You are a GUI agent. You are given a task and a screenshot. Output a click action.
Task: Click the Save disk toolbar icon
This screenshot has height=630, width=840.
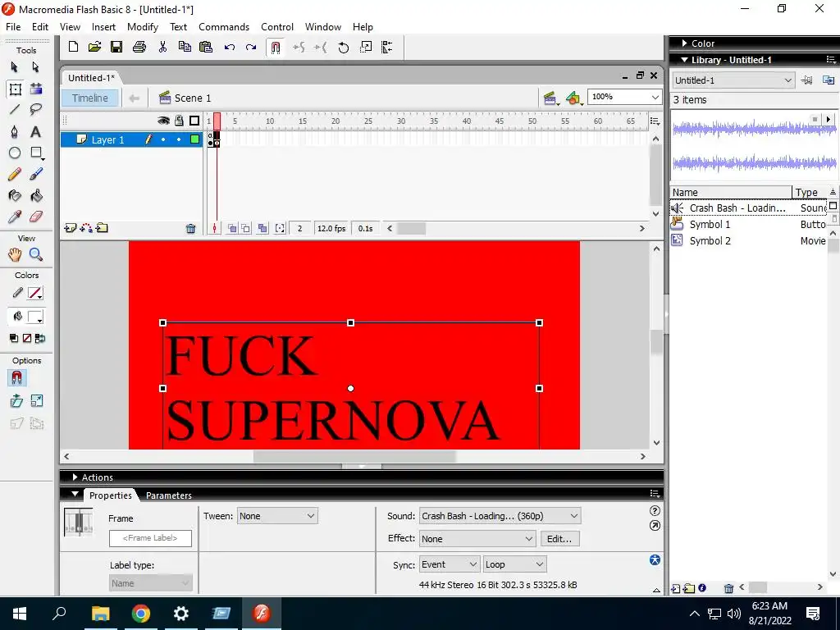[116, 47]
